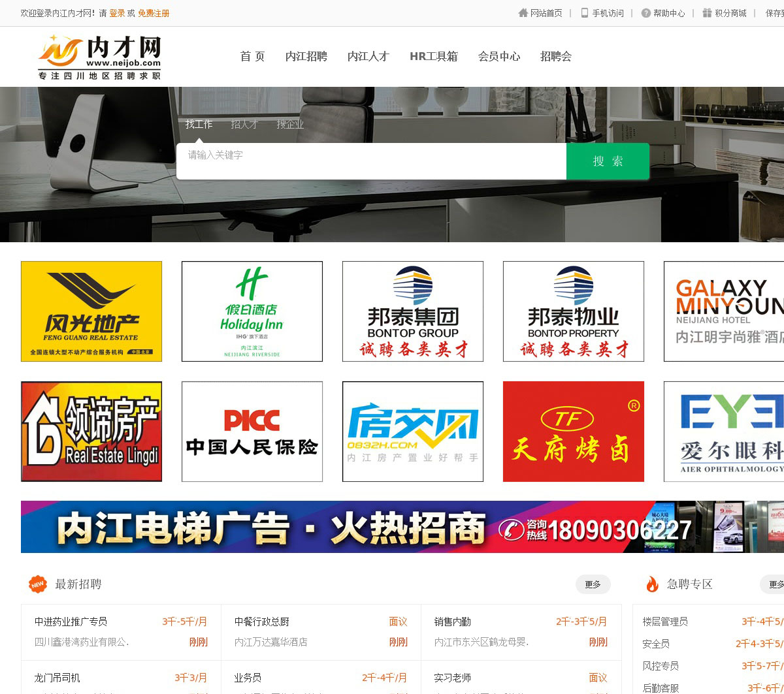This screenshot has height=694, width=784.
Task: Click 更多 next to 最新招聘
Action: 593,584
